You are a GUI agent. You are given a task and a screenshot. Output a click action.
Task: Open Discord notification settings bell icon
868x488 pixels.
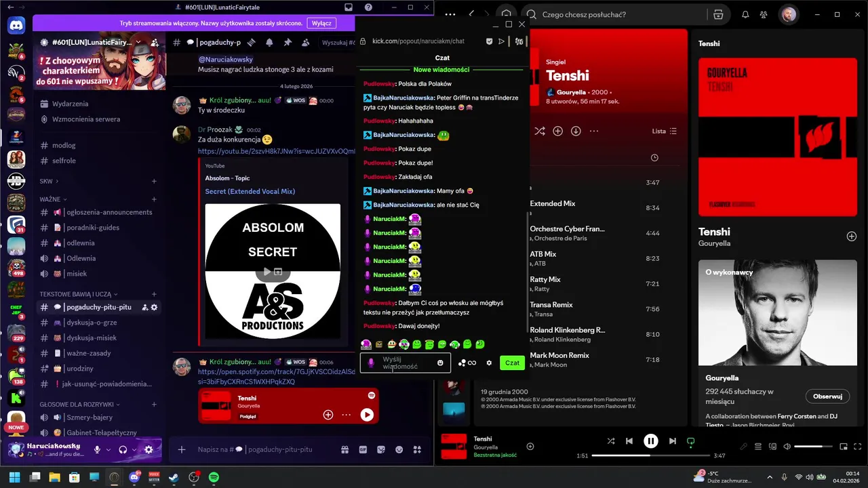269,42
